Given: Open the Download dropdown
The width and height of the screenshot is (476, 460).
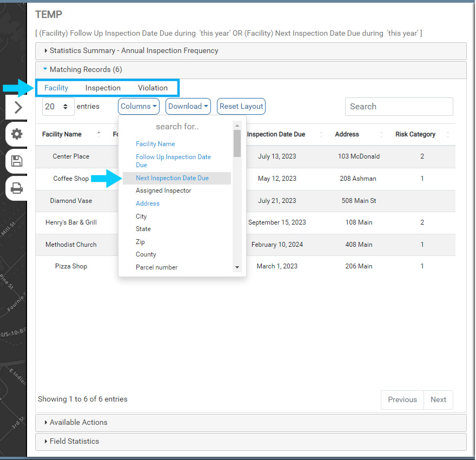Looking at the screenshot, I should tap(188, 107).
